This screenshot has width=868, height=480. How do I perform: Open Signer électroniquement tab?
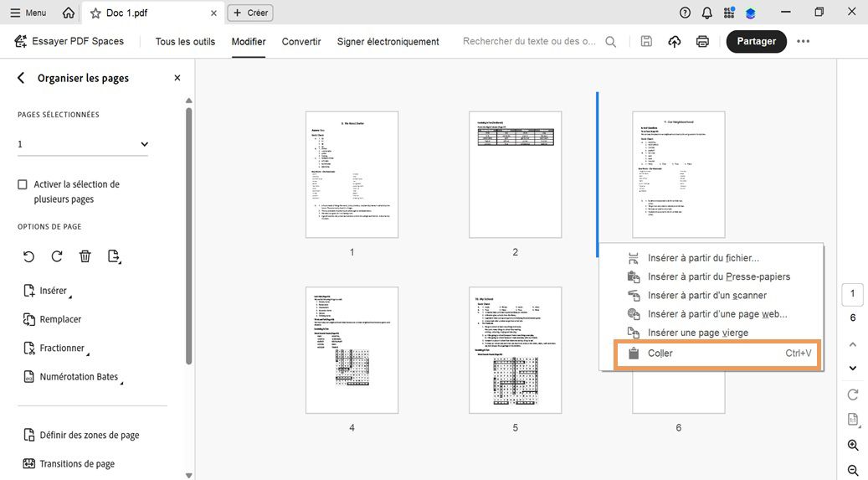[x=388, y=42]
